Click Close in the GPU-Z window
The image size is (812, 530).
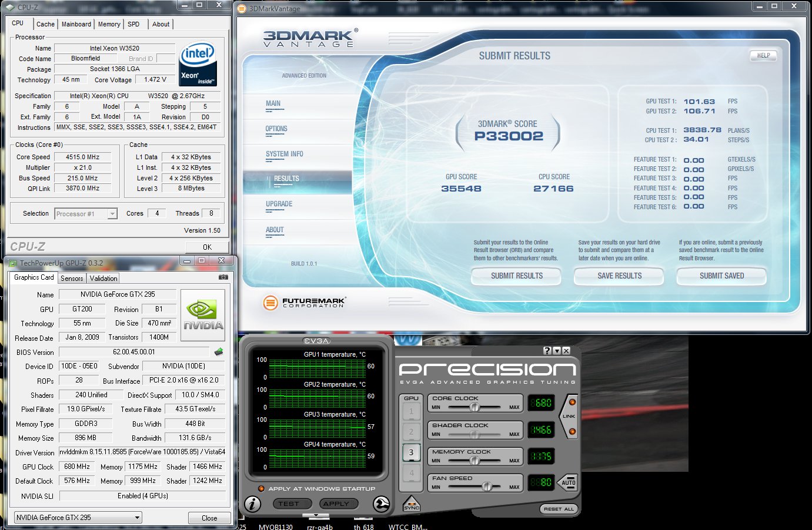[x=209, y=518]
